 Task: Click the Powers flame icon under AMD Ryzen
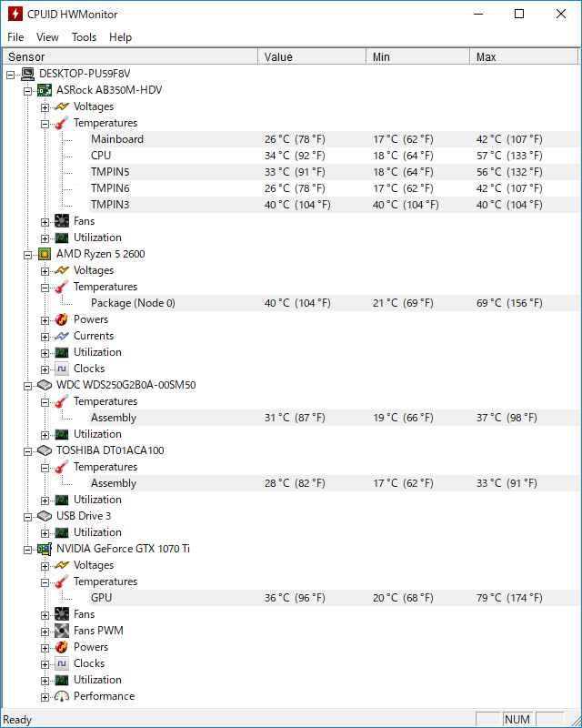click(x=62, y=319)
